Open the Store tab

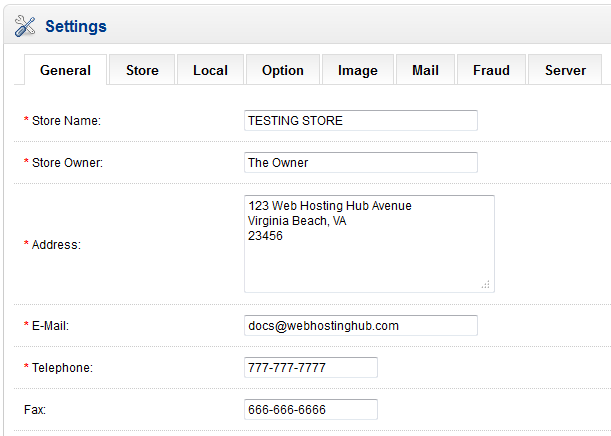click(142, 70)
